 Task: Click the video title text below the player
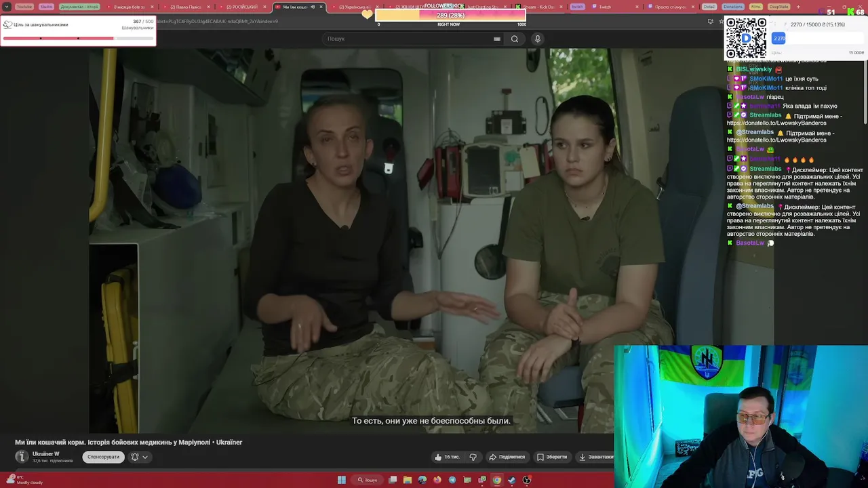tap(129, 442)
